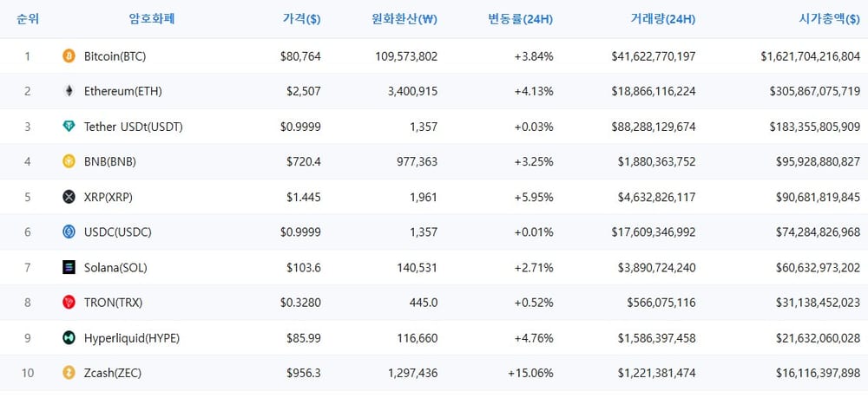Select Solana price $103.6
868x398 pixels.
click(303, 268)
